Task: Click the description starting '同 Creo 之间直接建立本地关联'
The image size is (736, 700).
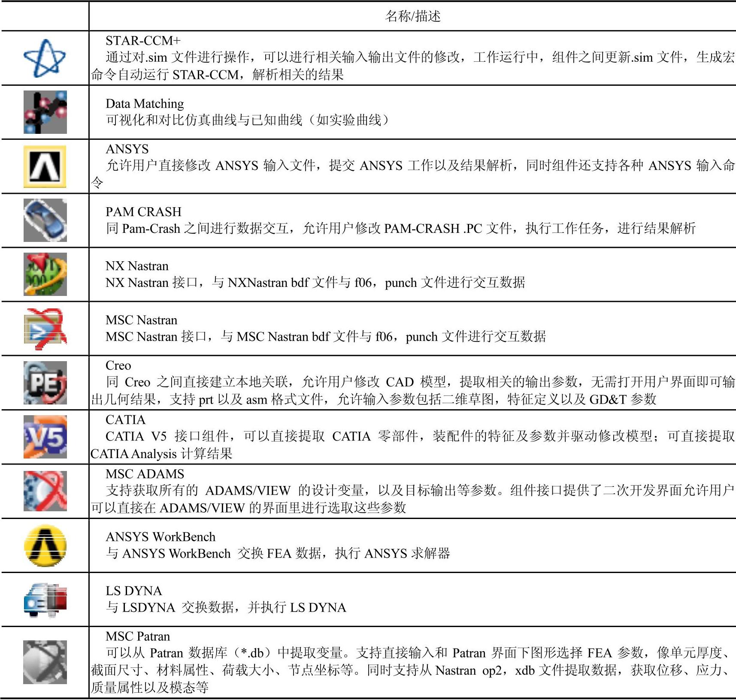Action: click(x=413, y=391)
